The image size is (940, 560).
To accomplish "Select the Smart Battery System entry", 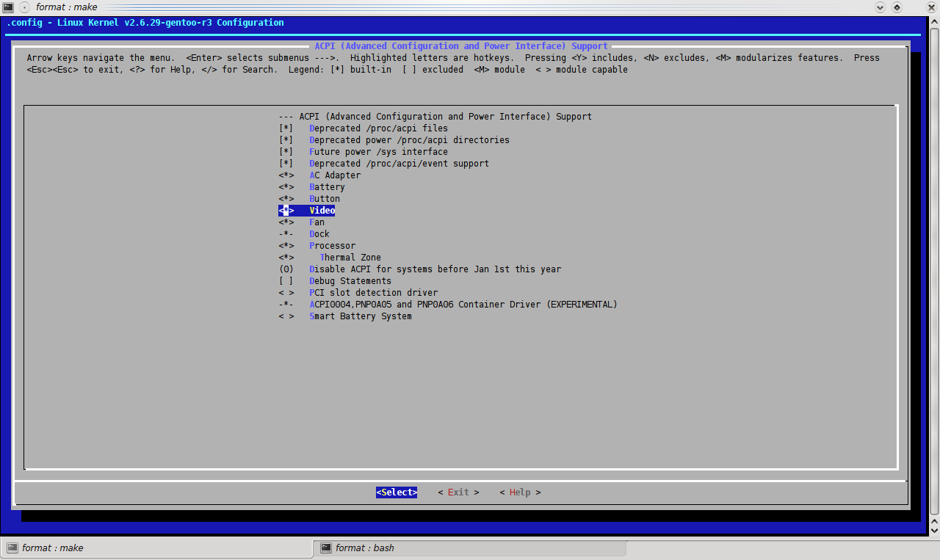I will 345,316.
